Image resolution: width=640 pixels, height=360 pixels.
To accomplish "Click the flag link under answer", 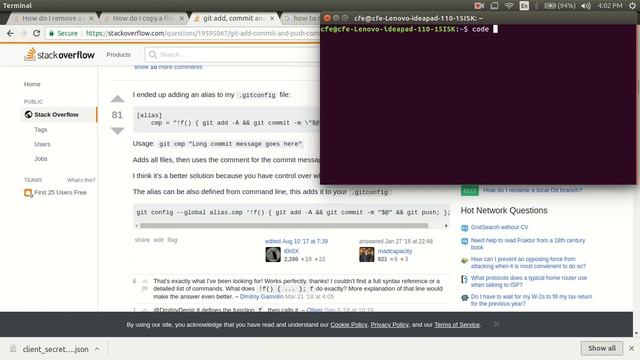I will pyautogui.click(x=172, y=240).
